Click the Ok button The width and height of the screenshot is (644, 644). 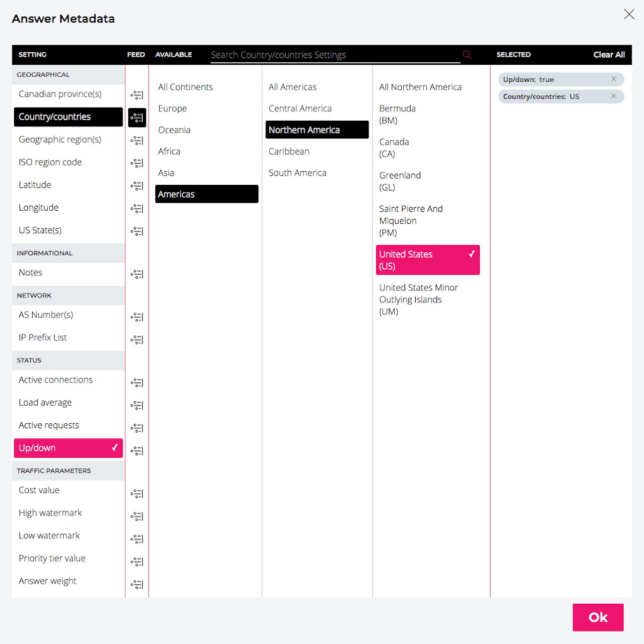pos(597,617)
